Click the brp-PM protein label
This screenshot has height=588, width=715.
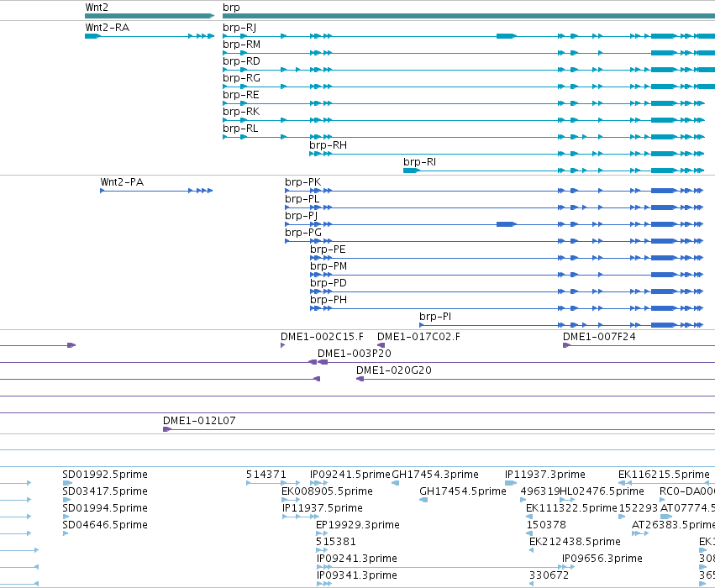[329, 266]
